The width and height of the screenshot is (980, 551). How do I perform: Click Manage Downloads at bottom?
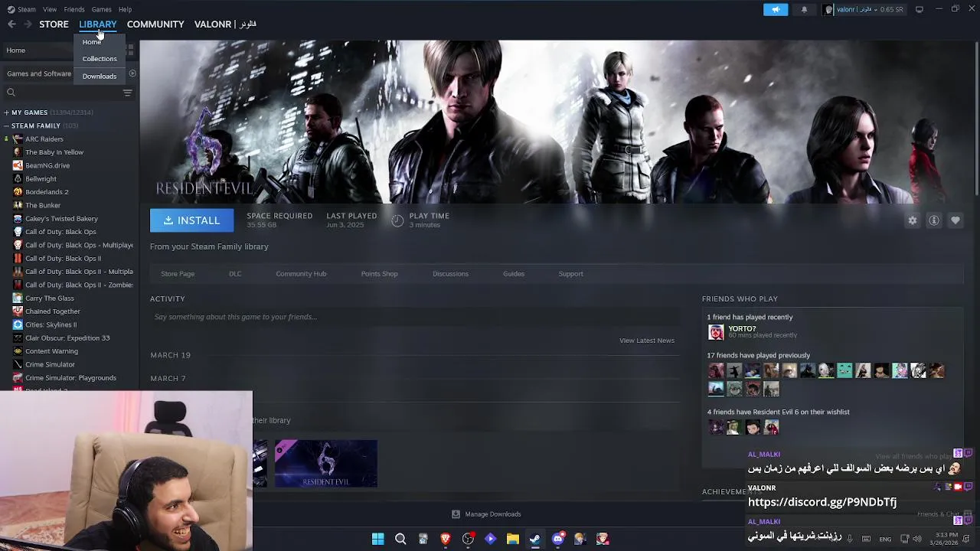486,514
